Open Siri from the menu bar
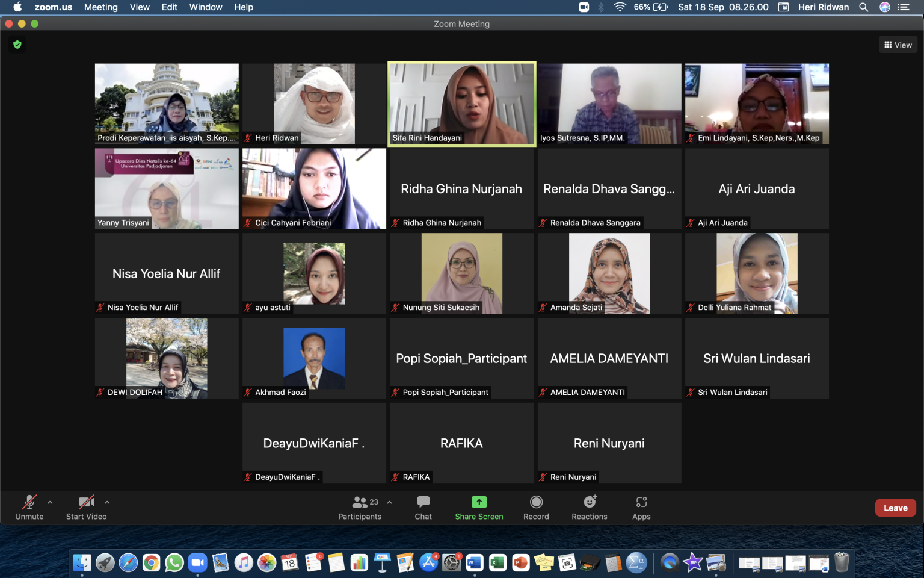Screen dimensions: 924x578 pos(885,7)
